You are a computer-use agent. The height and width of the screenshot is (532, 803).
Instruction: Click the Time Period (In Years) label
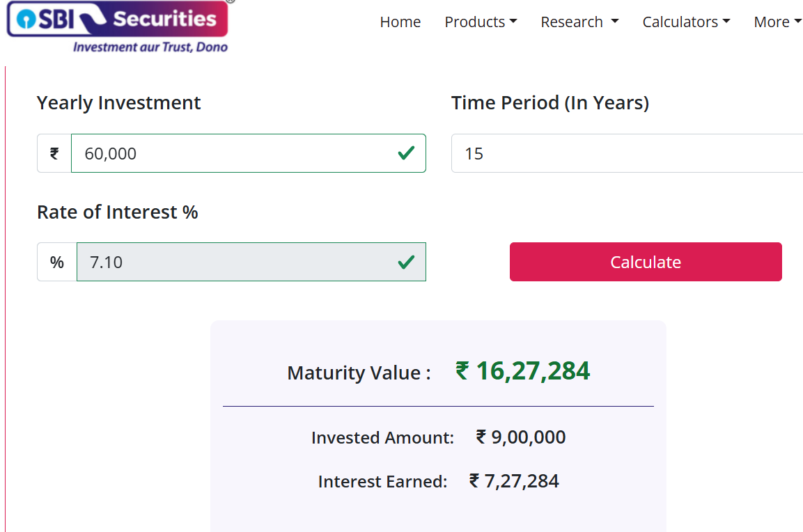550,103
